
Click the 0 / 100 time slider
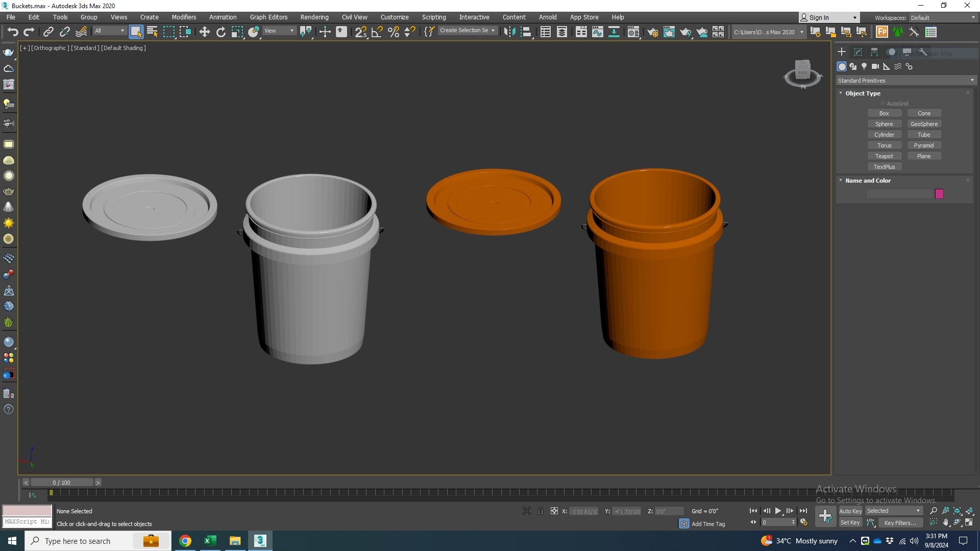[62, 482]
